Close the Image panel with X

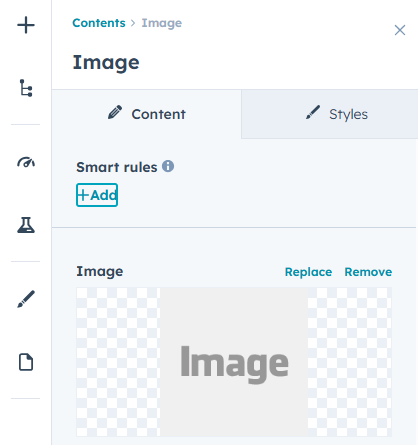coord(400,30)
